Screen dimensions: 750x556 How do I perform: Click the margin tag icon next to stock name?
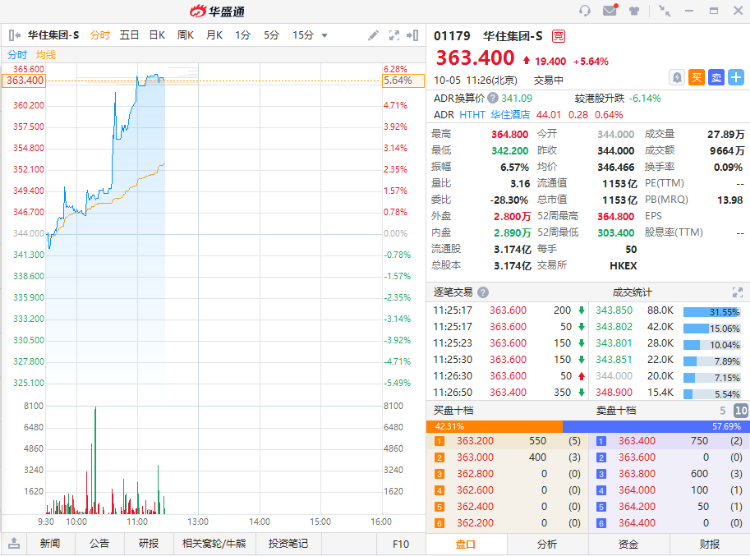(x=558, y=36)
